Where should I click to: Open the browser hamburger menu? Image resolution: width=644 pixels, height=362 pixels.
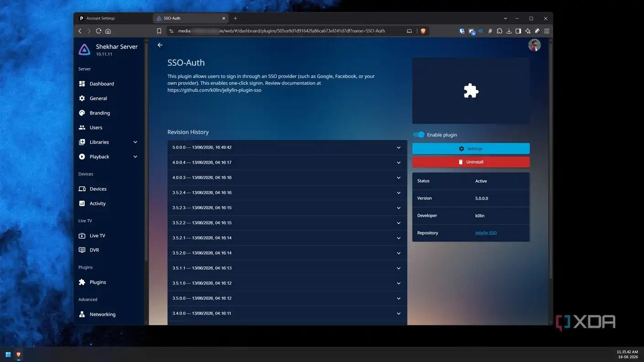point(547,31)
